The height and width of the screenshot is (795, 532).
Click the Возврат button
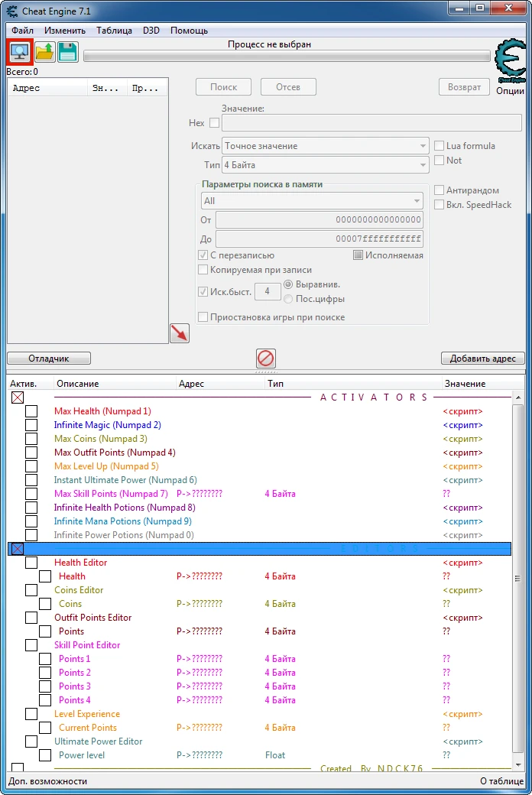point(464,86)
